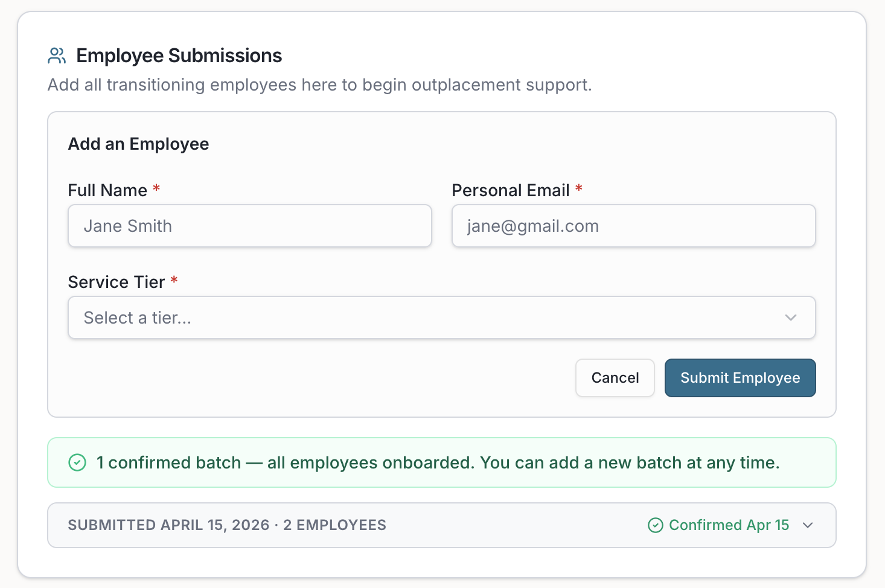Screen dimensions: 885x588
Task: Click the check icon next to Confirmed Apr 15
Action: point(655,525)
